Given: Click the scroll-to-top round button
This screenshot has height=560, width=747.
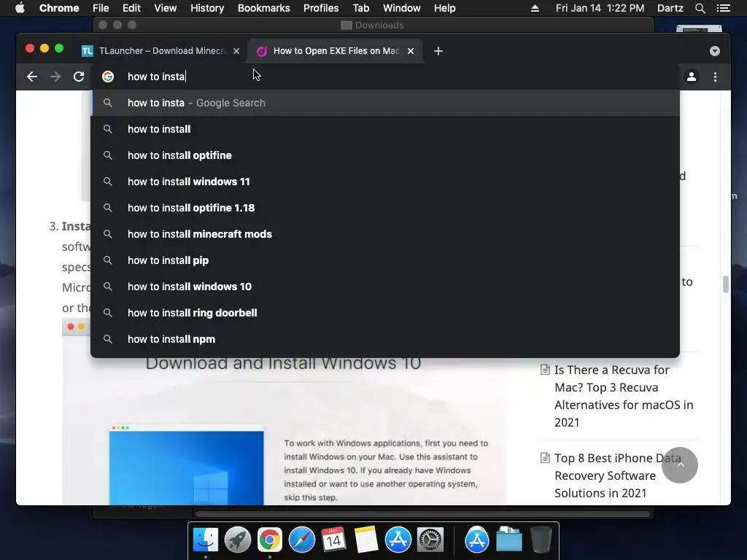Looking at the screenshot, I should (x=679, y=464).
